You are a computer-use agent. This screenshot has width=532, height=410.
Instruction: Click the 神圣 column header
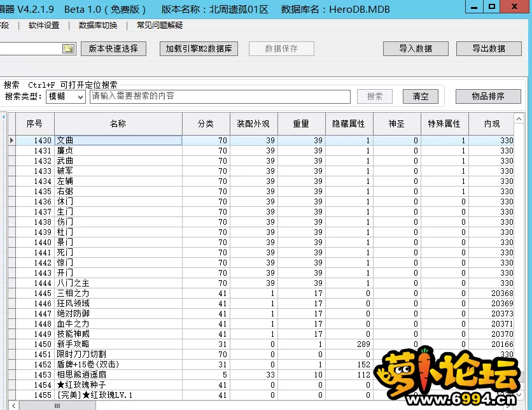click(x=397, y=124)
